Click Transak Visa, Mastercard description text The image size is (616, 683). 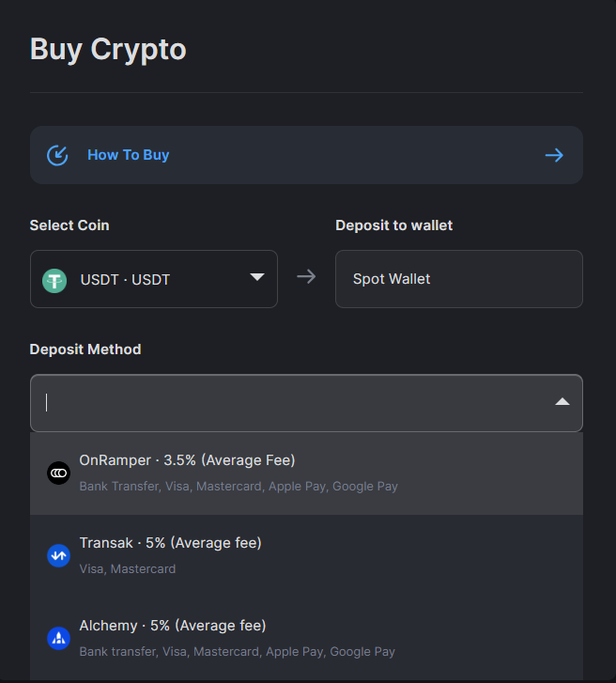[x=128, y=569]
